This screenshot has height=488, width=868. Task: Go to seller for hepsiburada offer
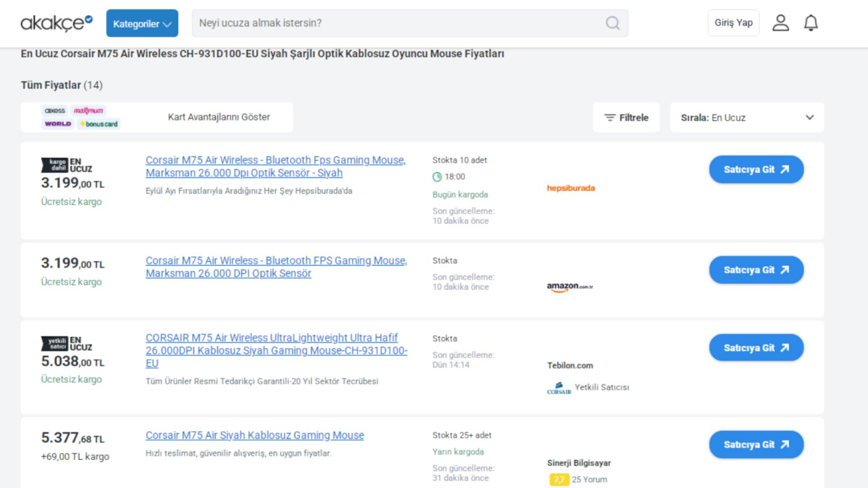pyautogui.click(x=756, y=169)
